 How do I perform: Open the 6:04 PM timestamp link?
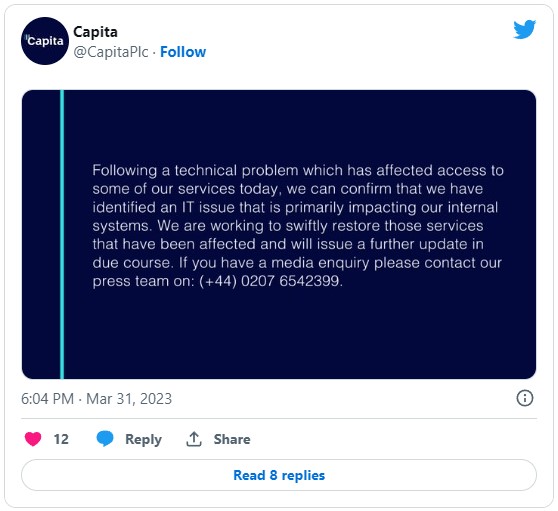pos(47,399)
